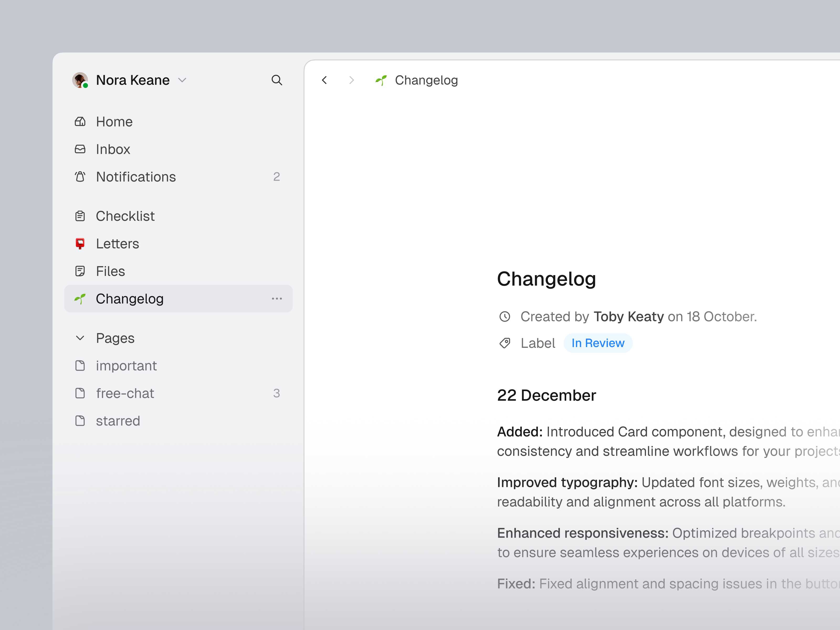
Task: Click the label tag icon
Action: tap(505, 343)
